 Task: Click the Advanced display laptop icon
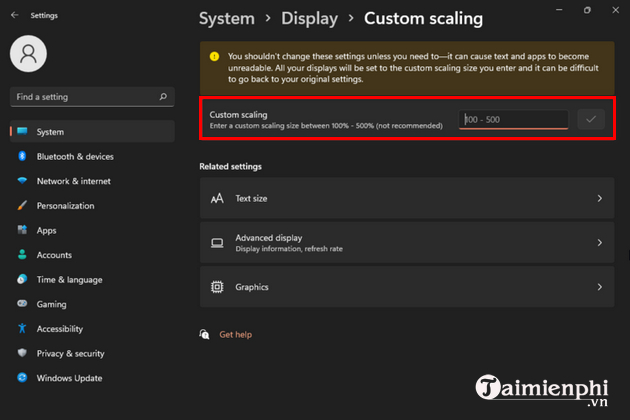point(217,243)
